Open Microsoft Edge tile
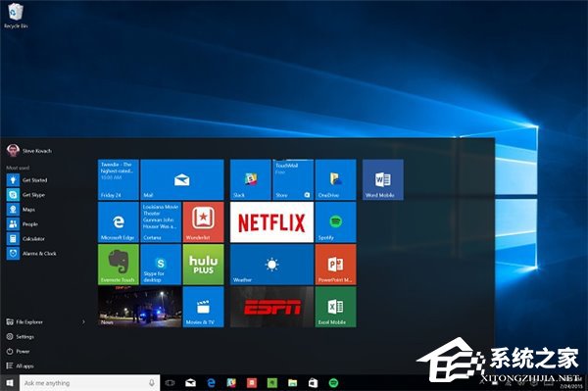588x391 pixels. click(x=119, y=221)
